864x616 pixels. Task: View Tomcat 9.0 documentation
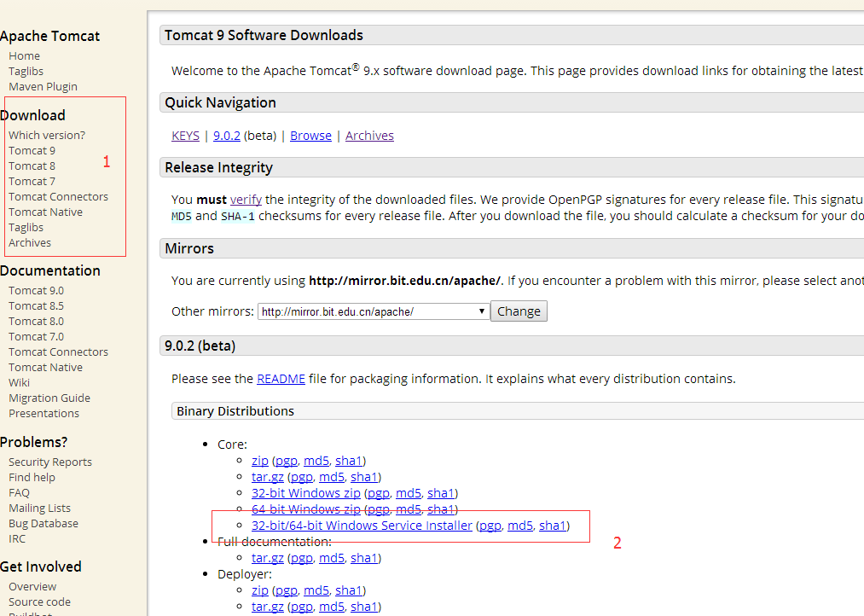point(37,290)
